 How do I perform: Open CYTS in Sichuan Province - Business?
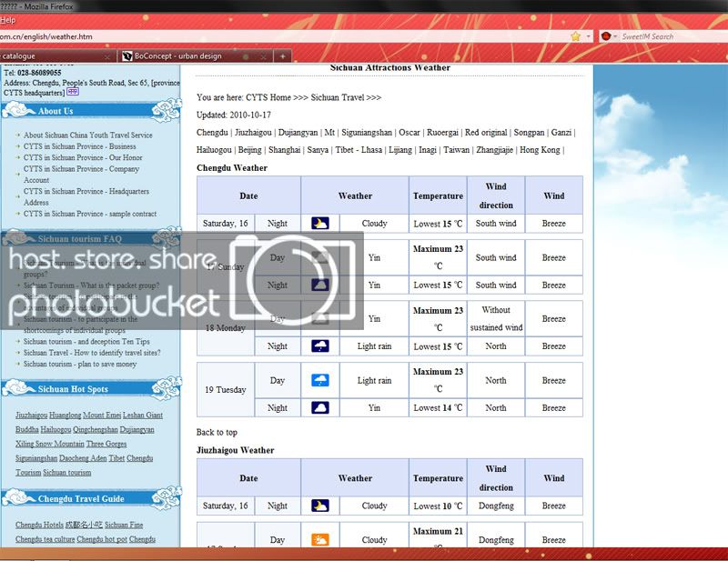pyautogui.click(x=80, y=146)
